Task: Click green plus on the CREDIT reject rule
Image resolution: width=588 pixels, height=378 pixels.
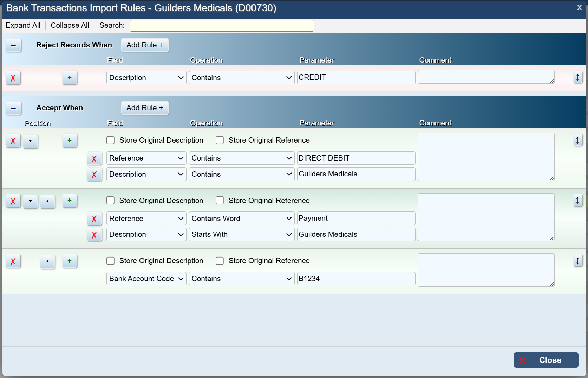Action: (70, 78)
